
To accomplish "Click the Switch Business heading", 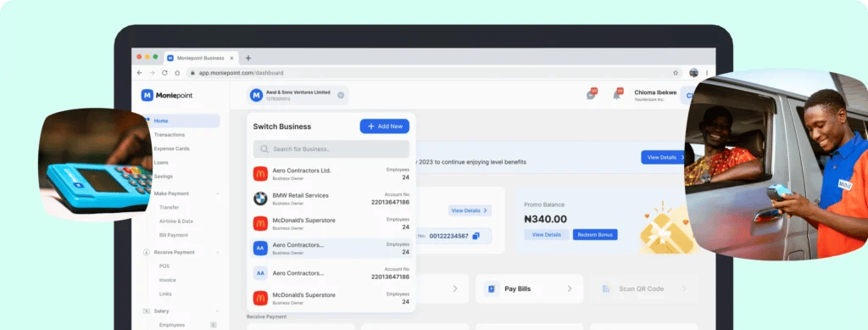I will point(281,126).
